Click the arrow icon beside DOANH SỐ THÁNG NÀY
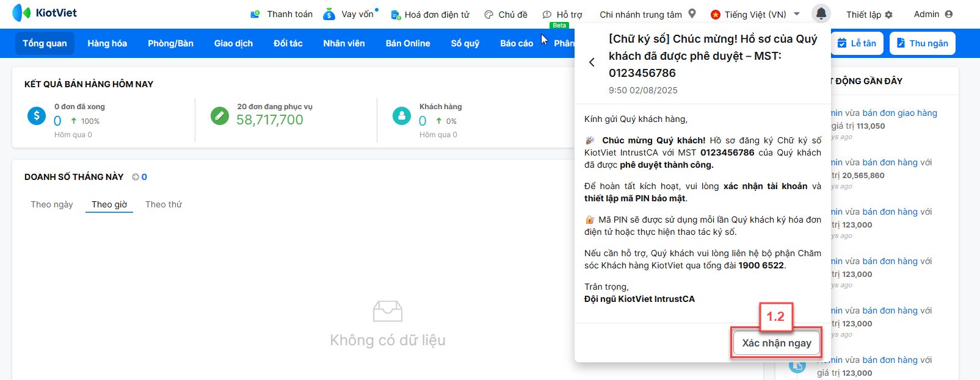 [x=136, y=177]
